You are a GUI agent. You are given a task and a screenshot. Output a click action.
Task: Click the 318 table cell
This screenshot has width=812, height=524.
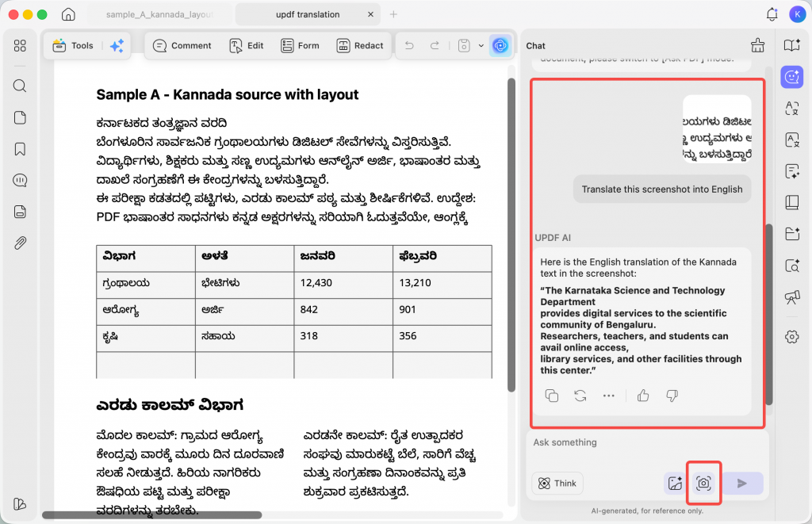(x=343, y=337)
